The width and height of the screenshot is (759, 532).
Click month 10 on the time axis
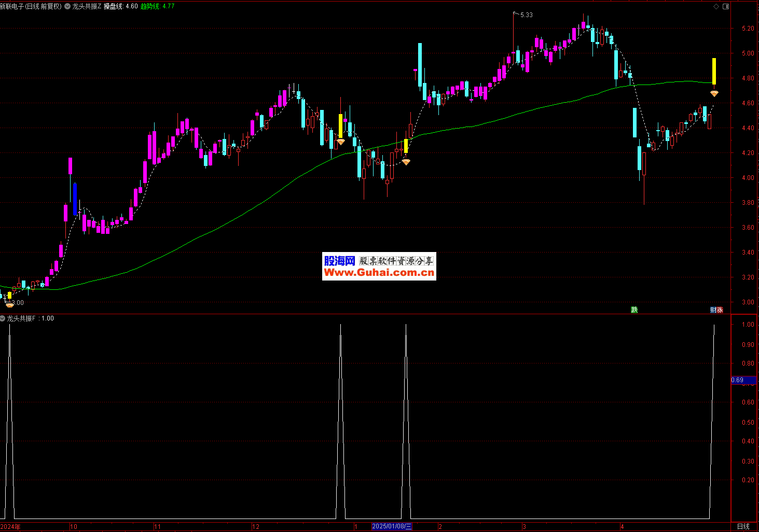tap(74, 526)
